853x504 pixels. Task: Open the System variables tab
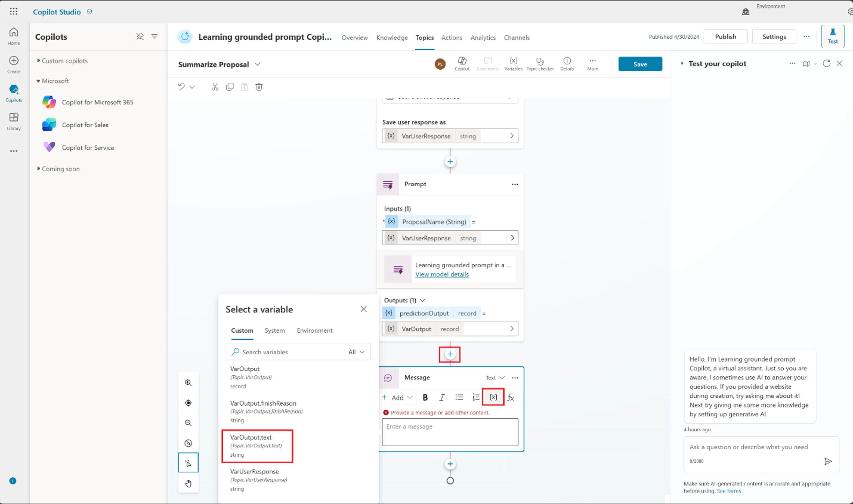click(x=274, y=331)
